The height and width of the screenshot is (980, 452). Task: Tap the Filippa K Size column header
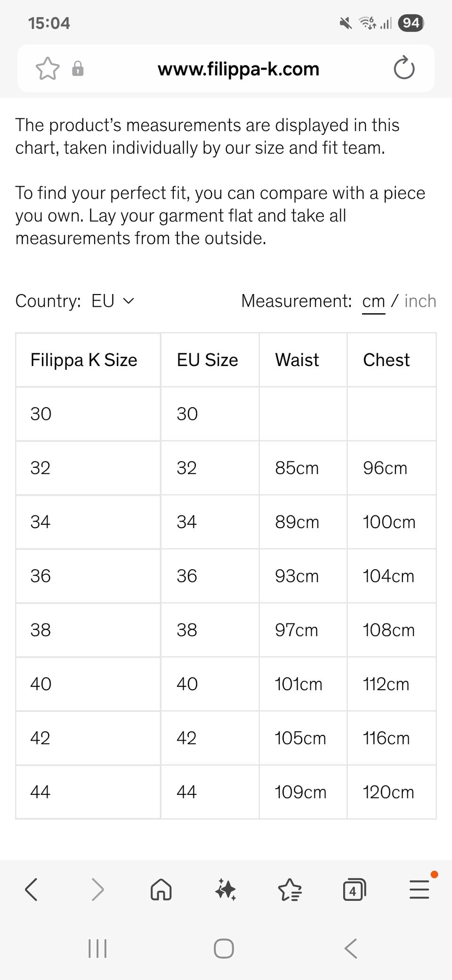coord(84,360)
